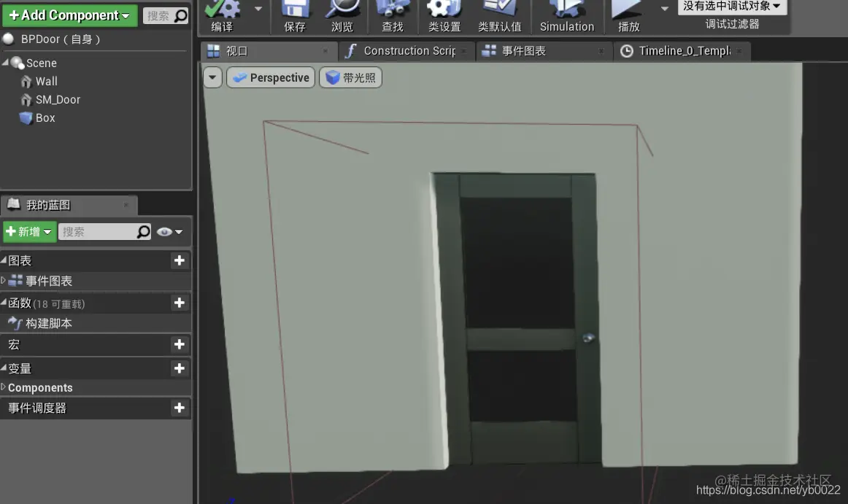Switch to the Construction Script tab
848x504 pixels.
coord(408,51)
